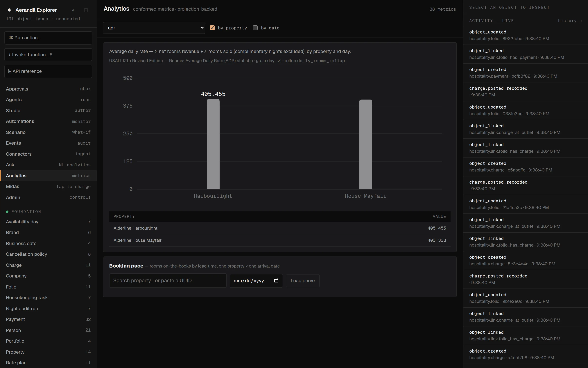Open Run action command box
Image resolution: width=588 pixels, height=368 pixels.
[48, 38]
